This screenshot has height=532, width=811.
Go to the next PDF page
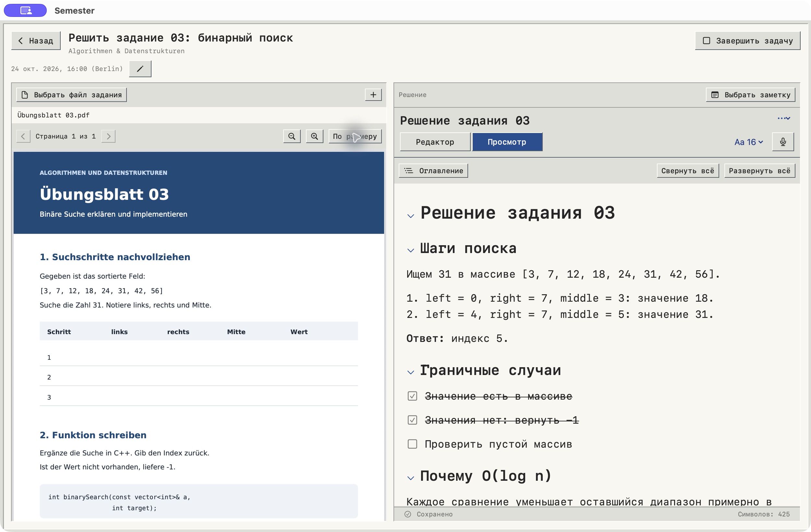(108, 136)
